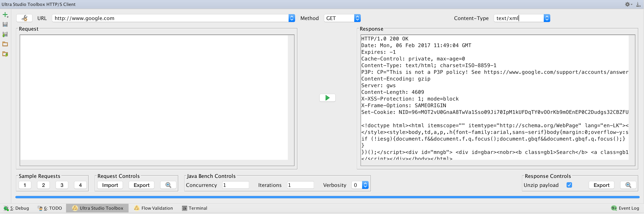Open the Flow Validation tab

click(x=154, y=208)
